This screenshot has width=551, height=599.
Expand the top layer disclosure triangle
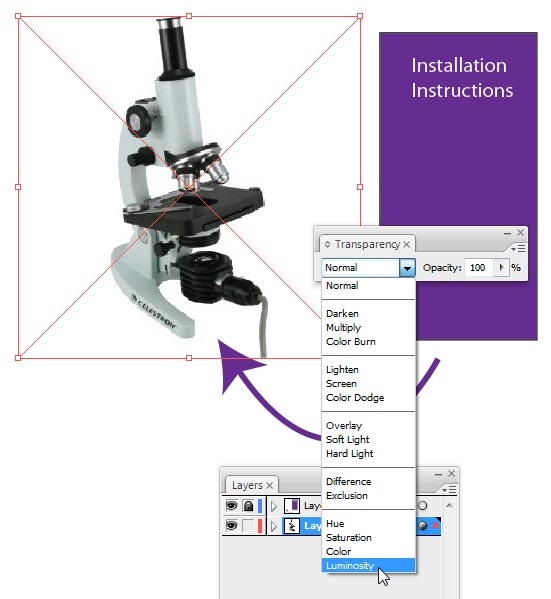274,506
